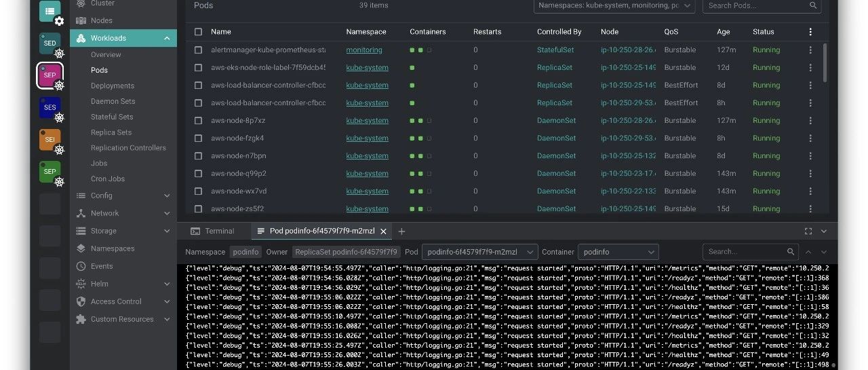Select the aws-node-q99p2 checkbox
The image size is (868, 370).
point(198,174)
